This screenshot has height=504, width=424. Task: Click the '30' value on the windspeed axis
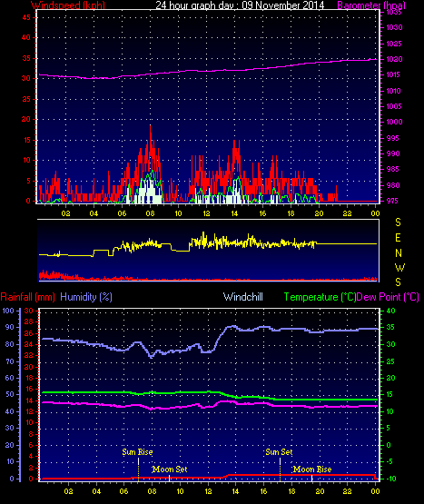(26, 78)
